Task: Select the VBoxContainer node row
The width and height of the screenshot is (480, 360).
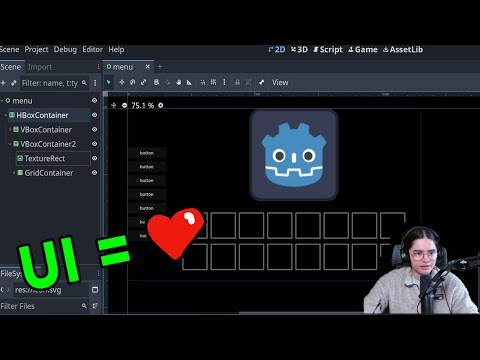Action: coord(46,130)
